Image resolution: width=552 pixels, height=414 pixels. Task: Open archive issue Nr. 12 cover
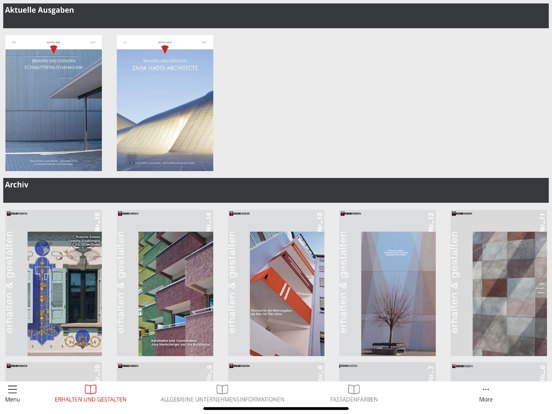pyautogui.click(x=387, y=283)
